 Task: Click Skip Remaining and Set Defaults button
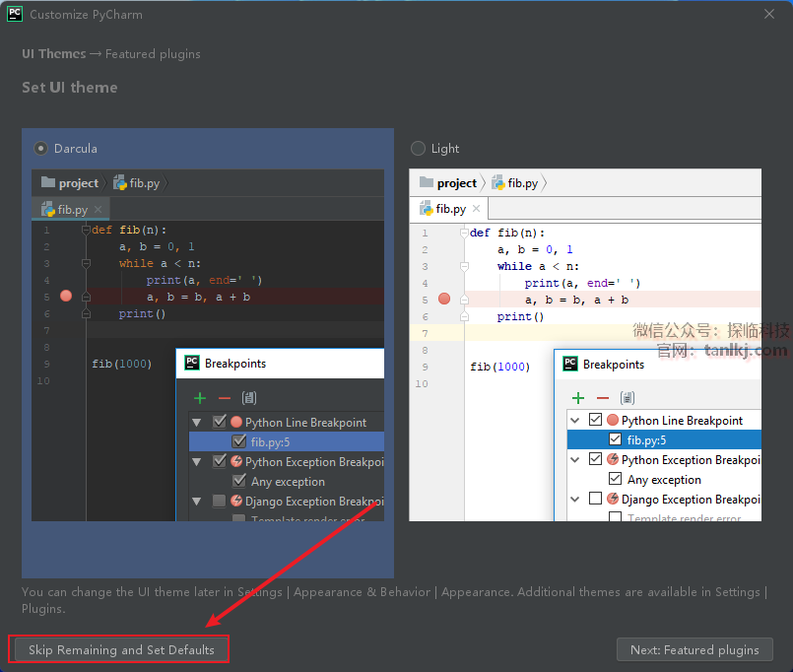(x=120, y=649)
